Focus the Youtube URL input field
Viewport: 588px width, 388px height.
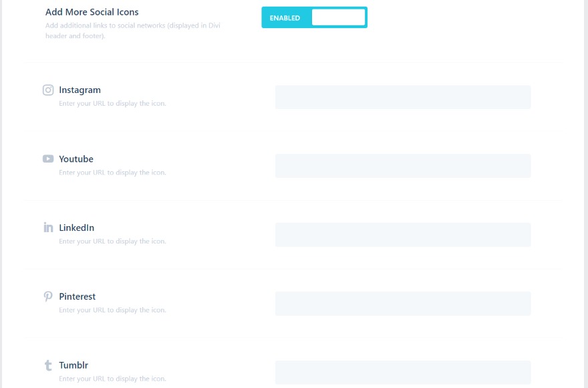[403, 166]
